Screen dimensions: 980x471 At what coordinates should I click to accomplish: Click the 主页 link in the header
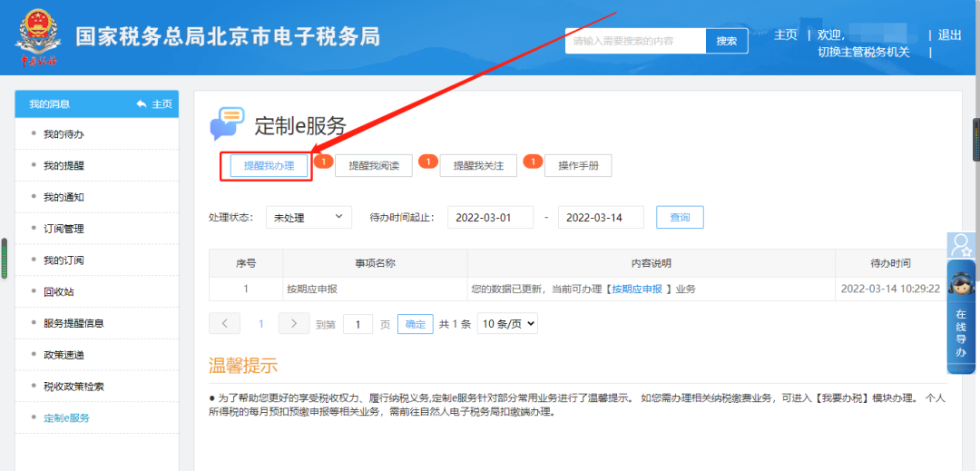tap(786, 35)
